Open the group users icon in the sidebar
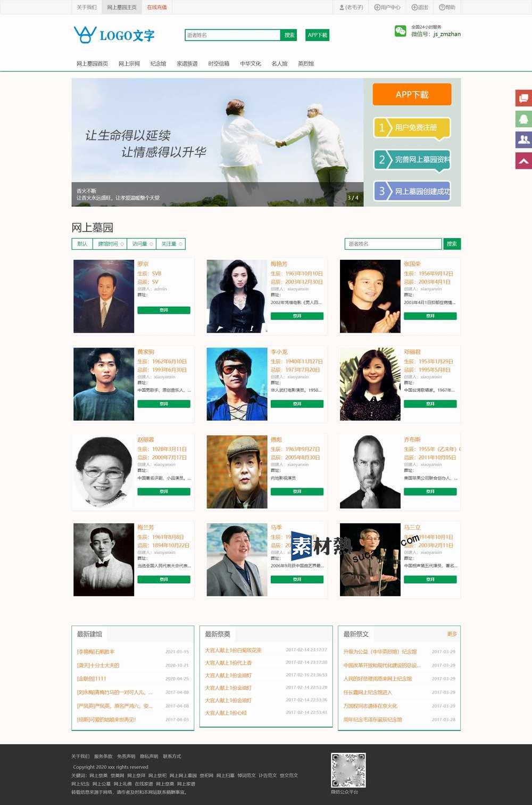 [x=523, y=139]
